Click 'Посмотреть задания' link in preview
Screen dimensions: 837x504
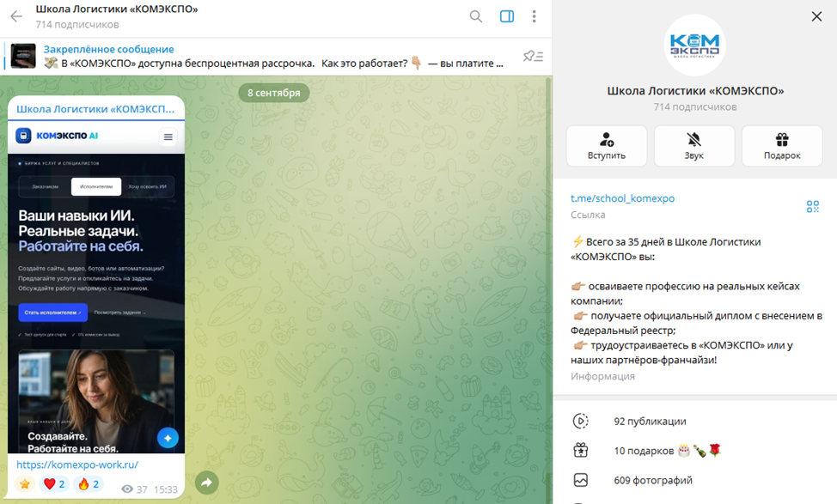click(119, 313)
